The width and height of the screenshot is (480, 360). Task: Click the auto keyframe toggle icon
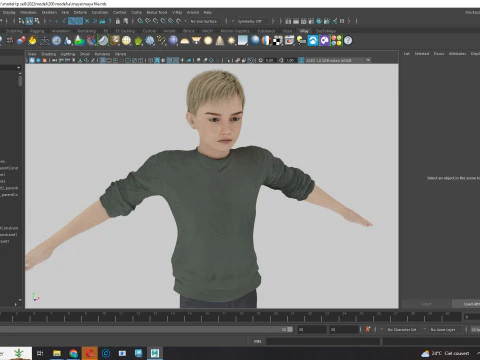click(368, 329)
